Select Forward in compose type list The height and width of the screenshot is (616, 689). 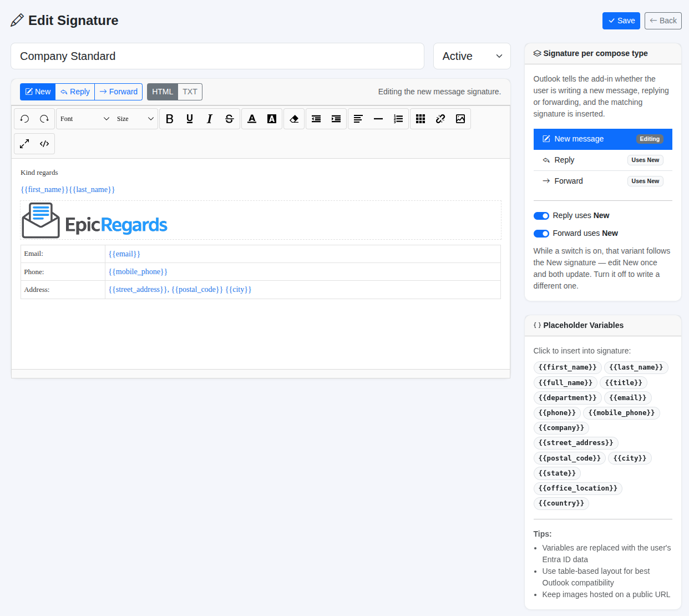[x=603, y=181]
